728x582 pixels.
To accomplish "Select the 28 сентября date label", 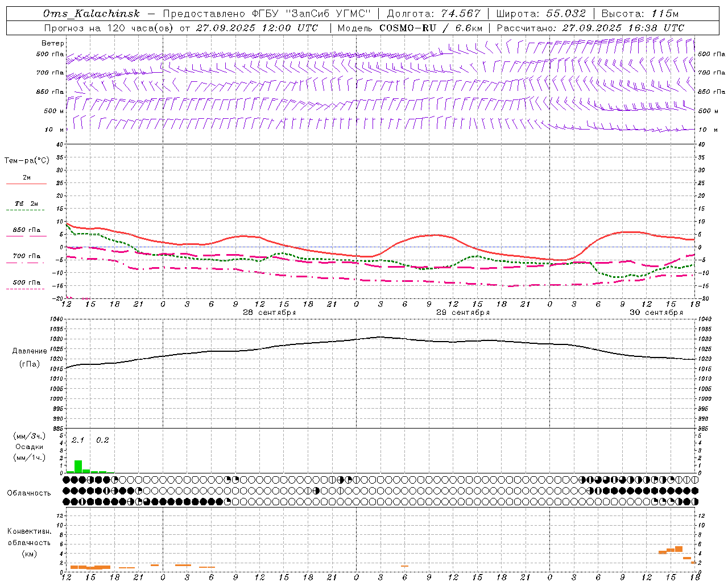I will (x=269, y=313).
